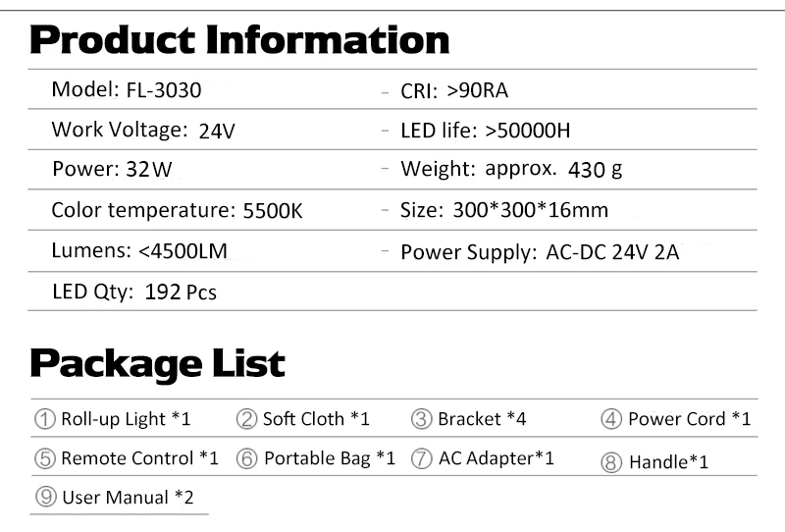This screenshot has width=785, height=532.
Task: Click the circled number 2 icon
Action: coord(246,419)
